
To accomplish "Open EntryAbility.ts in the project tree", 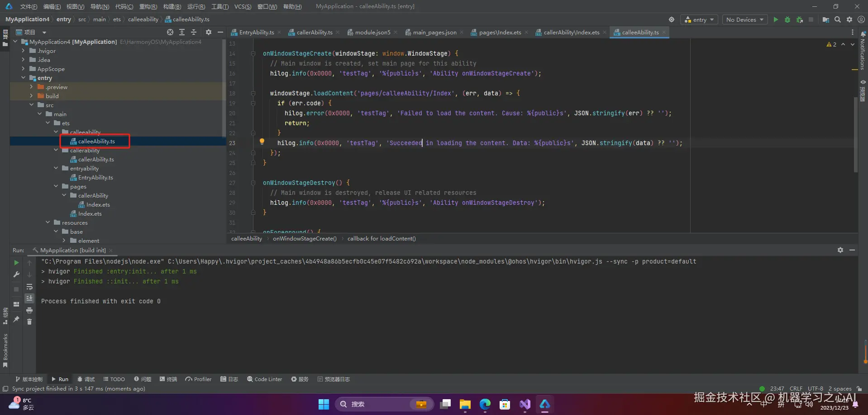I will pos(95,178).
